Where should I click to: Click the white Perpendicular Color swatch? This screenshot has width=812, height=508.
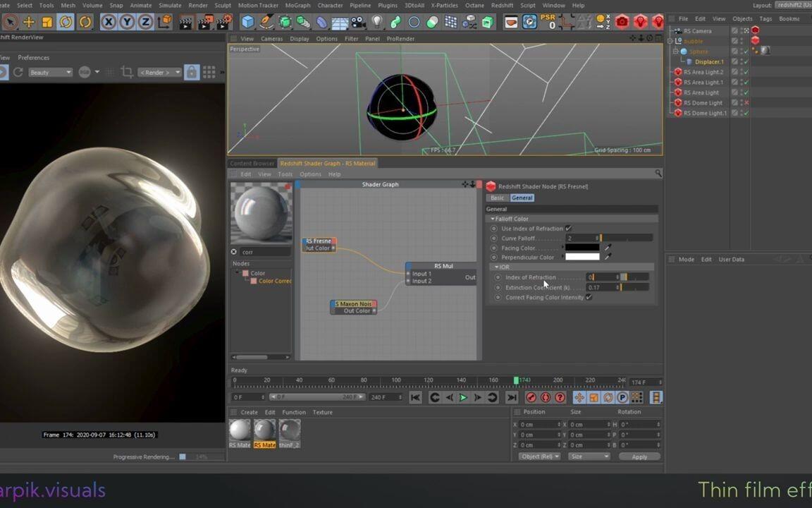point(582,257)
